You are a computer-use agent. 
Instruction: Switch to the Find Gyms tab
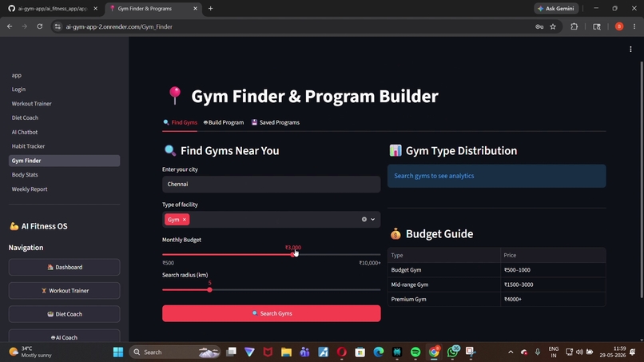[180, 122]
